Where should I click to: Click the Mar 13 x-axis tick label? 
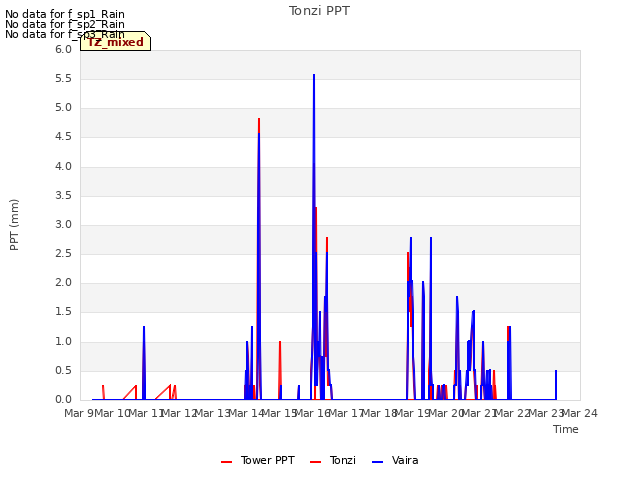click(212, 413)
